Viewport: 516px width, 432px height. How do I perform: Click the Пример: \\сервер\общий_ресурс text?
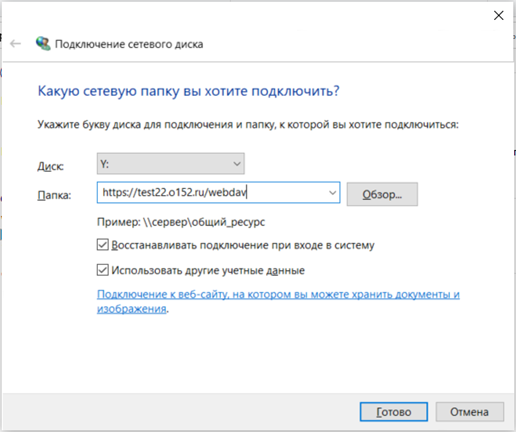(x=181, y=222)
